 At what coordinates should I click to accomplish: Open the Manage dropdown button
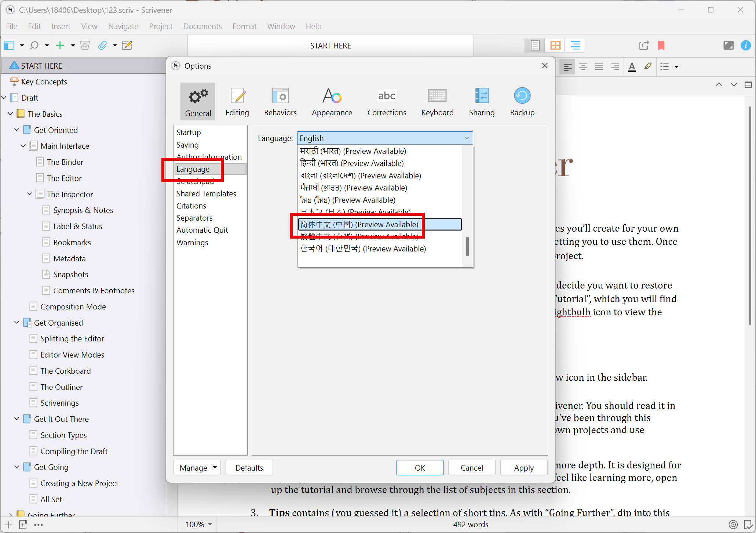pos(197,468)
